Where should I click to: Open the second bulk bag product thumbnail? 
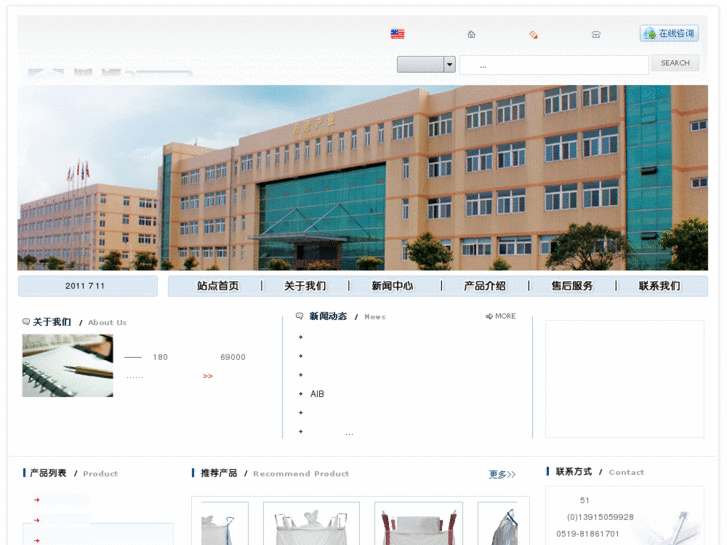coord(311,523)
